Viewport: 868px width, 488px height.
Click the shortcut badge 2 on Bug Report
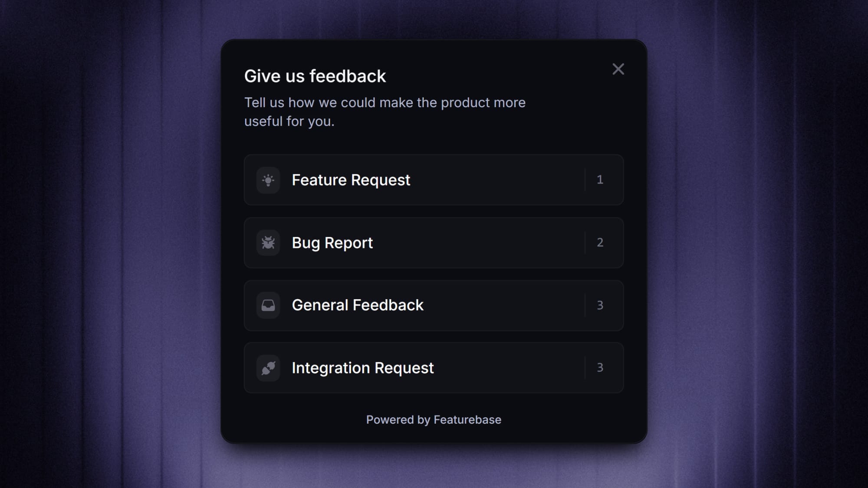point(600,243)
